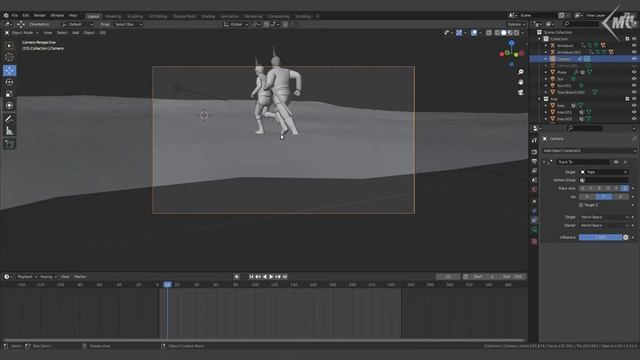Hide the Sun object with eye icon
Viewport: 640px width, 360px height.
click(x=634, y=79)
